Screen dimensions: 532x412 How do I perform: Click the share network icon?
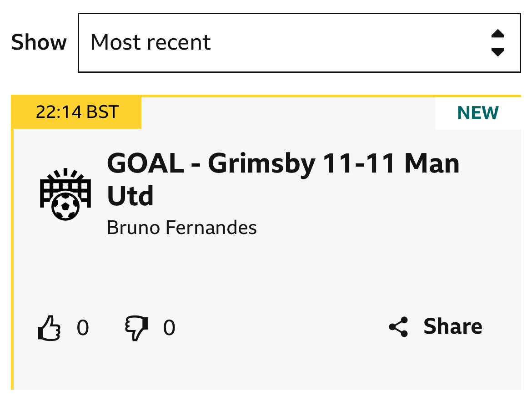tap(398, 327)
